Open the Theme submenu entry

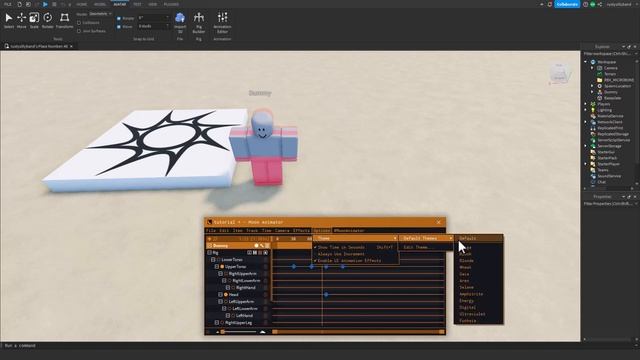tap(355, 238)
